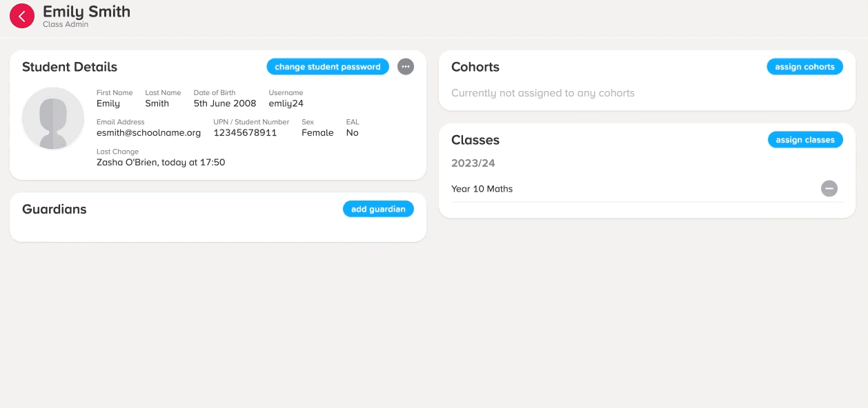868x408 pixels.
Task: Select the Year 10 Maths class row
Action: coord(647,189)
